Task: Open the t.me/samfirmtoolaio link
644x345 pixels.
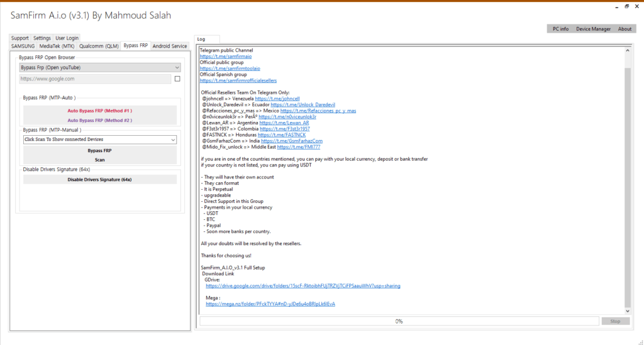Action: coord(230,68)
